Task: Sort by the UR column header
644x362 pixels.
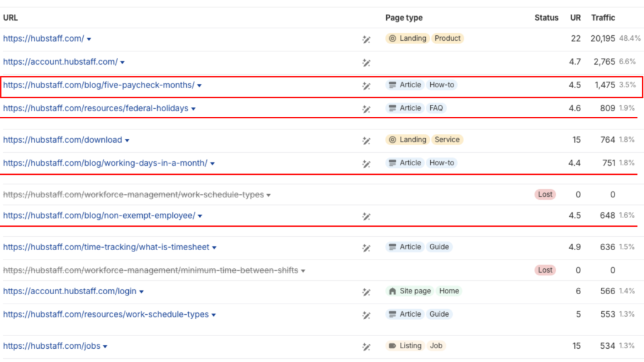Action: (575, 18)
